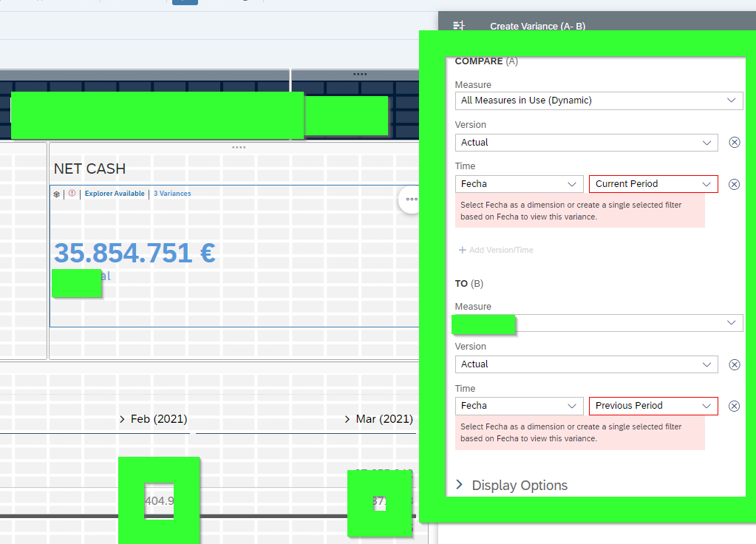Click the red warning icon in NET CASH tile
Viewport: 756px width, 544px height.
72,194
